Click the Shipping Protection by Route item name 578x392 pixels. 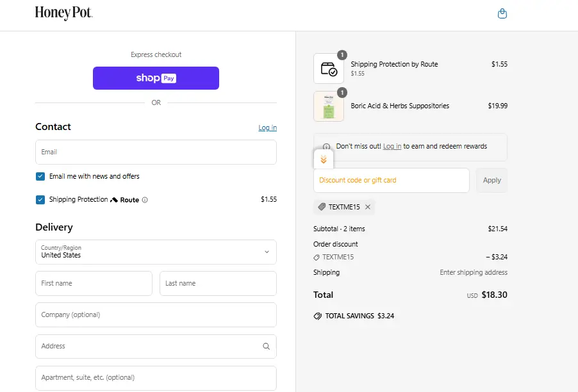[394, 64]
